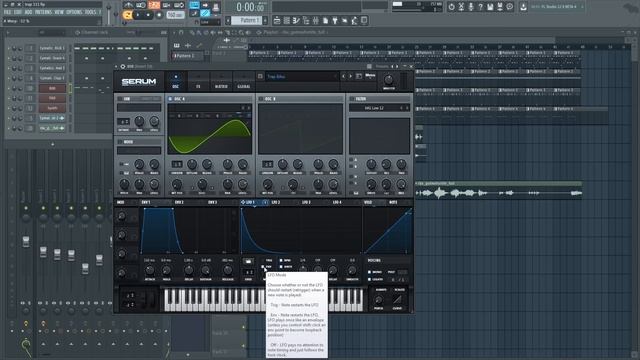640x360 pixels.
Task: Open the TOOLS menu
Action: (90, 13)
